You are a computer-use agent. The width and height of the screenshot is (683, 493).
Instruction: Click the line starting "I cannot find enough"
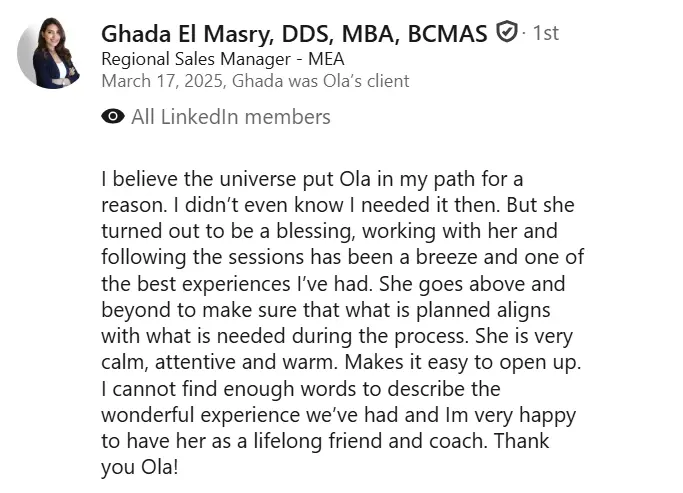[301, 388]
